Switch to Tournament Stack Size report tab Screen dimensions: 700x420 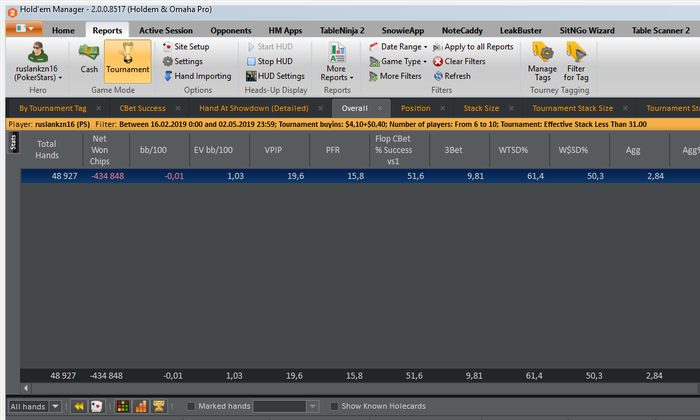point(572,108)
